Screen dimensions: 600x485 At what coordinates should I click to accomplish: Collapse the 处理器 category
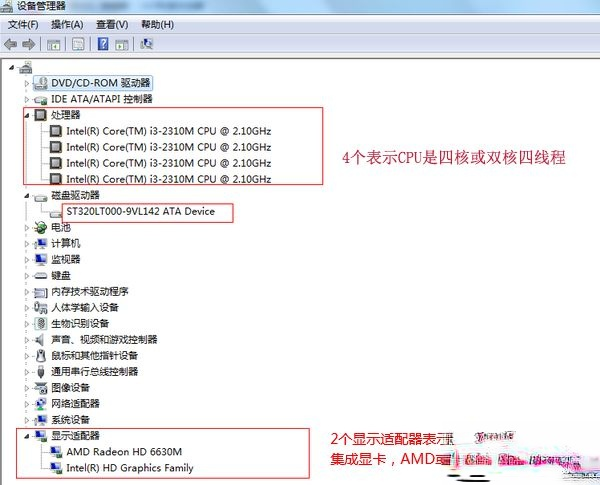(27, 115)
